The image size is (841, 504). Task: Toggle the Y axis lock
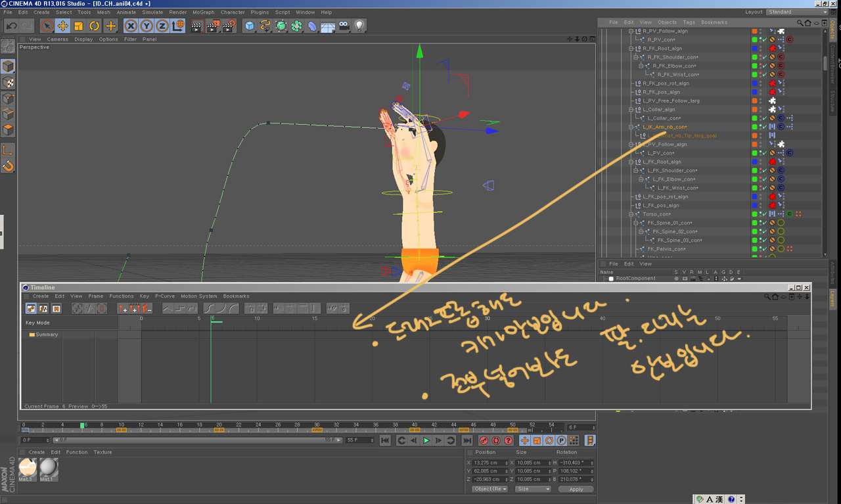pyautogui.click(x=147, y=26)
